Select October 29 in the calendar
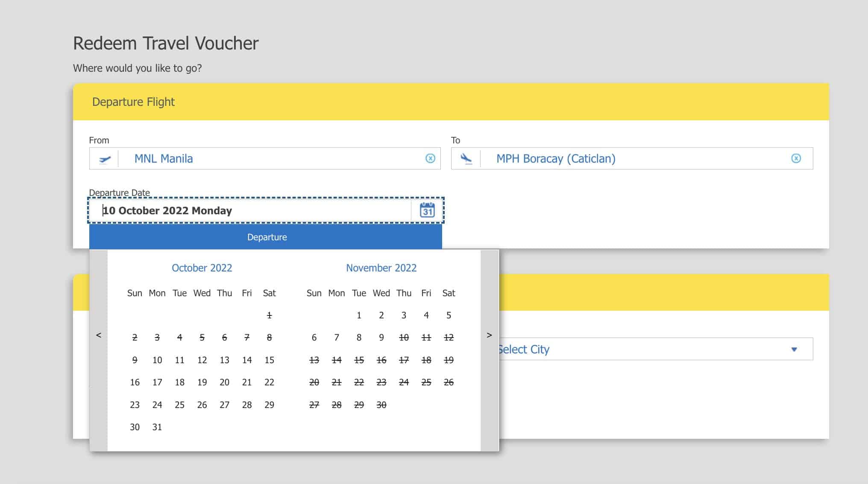 click(269, 405)
